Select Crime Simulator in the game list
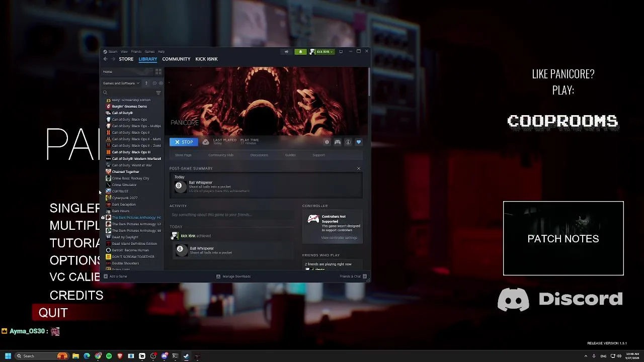The width and height of the screenshot is (644, 362). (124, 185)
